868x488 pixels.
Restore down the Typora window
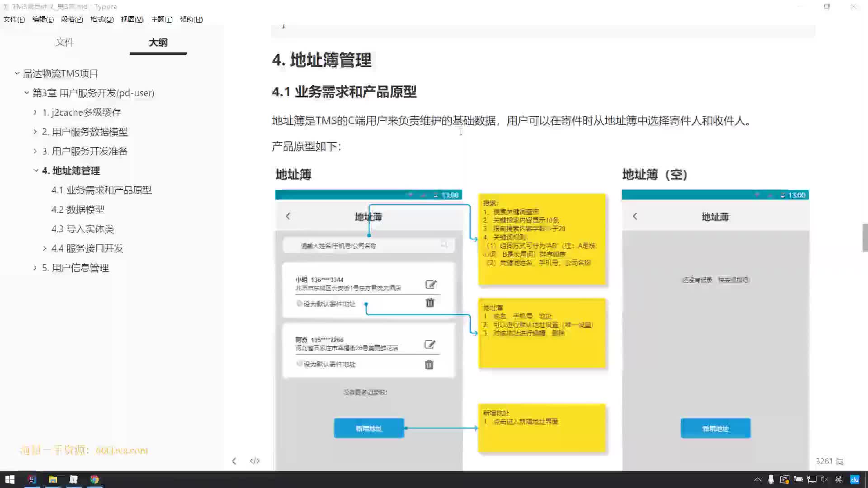[x=827, y=6]
